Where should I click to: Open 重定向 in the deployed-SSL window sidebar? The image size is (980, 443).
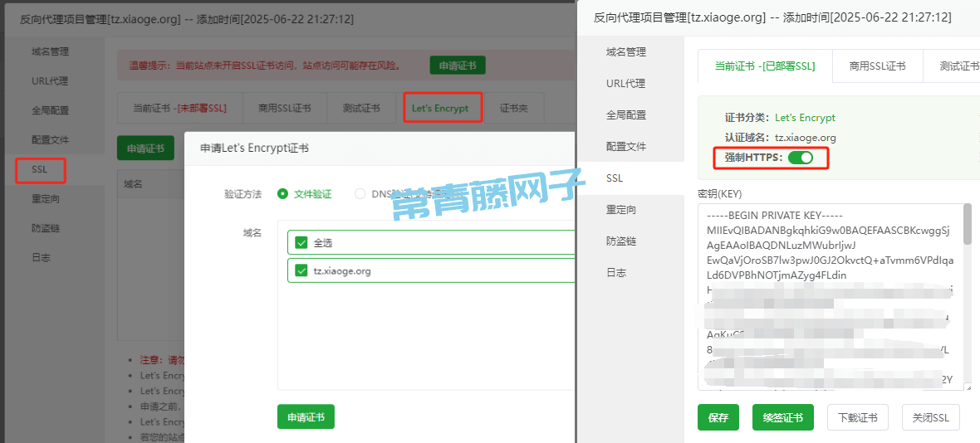[x=620, y=210]
